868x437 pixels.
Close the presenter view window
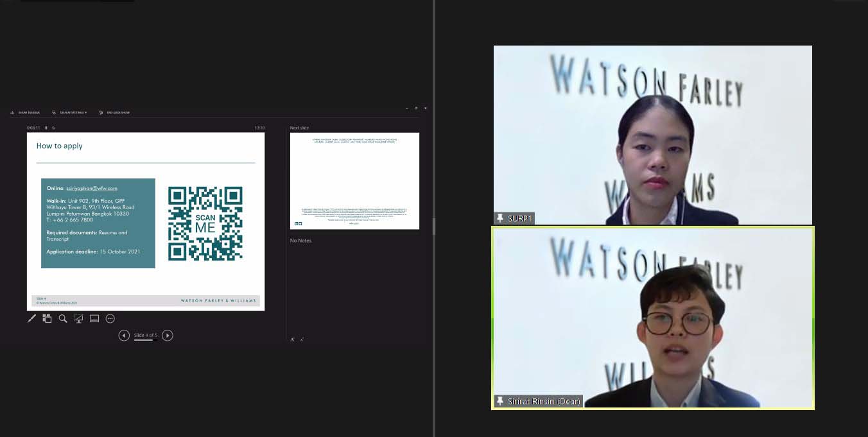pos(425,108)
